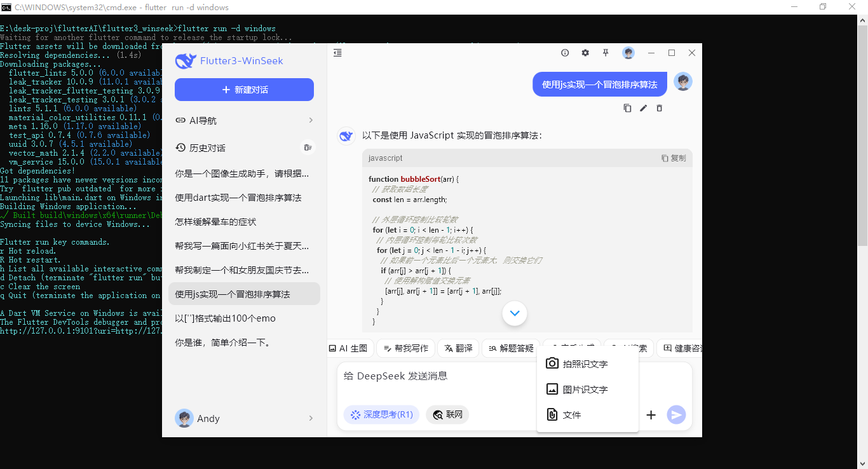Click the plus attachment icon in input

651,415
